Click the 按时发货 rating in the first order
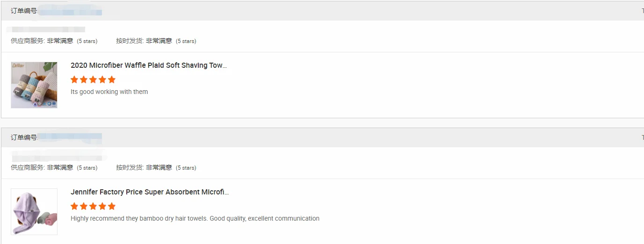This screenshot has width=644, height=244. click(156, 41)
